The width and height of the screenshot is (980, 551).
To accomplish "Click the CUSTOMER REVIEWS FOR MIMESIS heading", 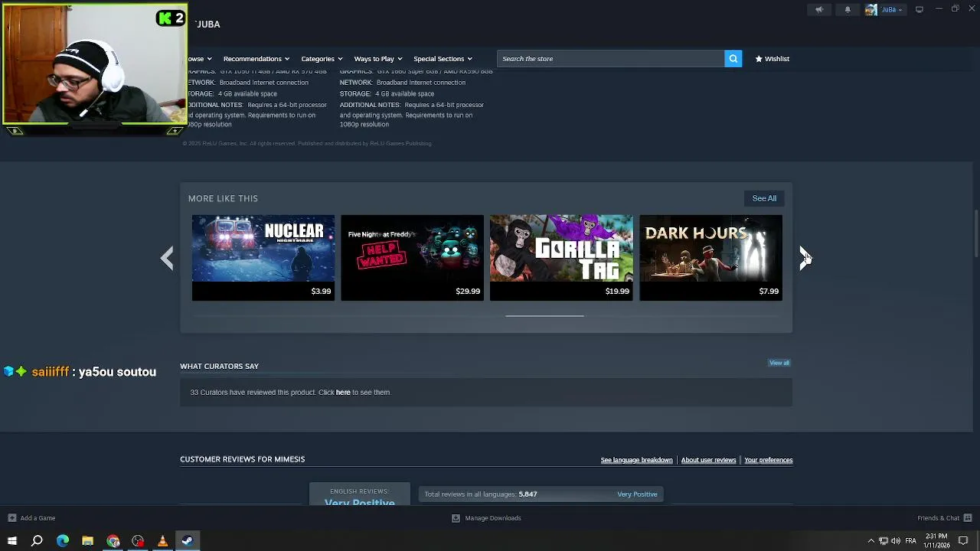I will [242, 459].
